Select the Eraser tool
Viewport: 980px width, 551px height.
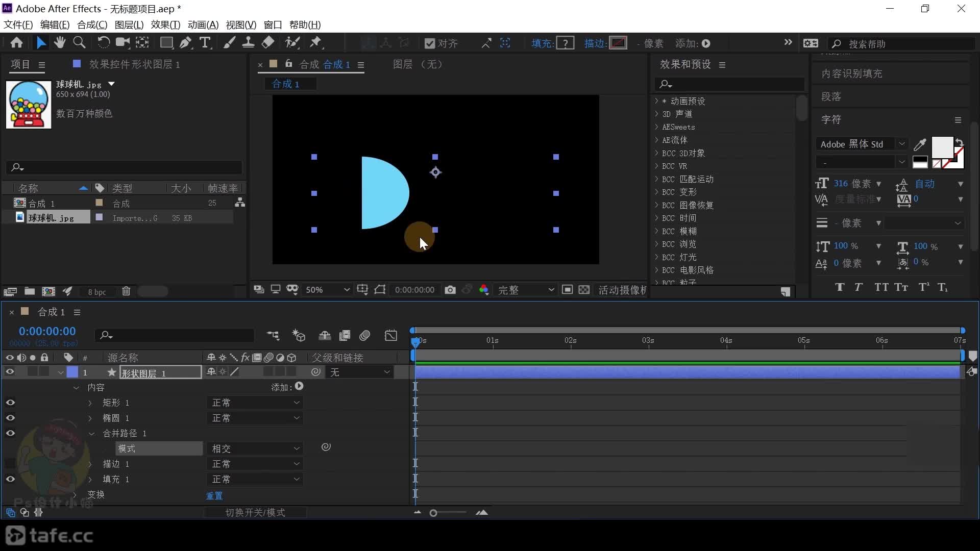(x=268, y=43)
